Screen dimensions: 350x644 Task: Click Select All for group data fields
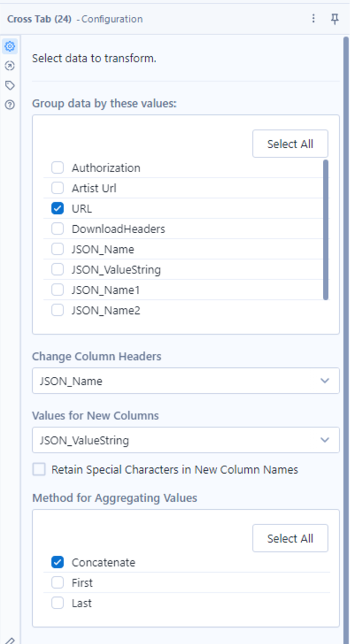(290, 144)
